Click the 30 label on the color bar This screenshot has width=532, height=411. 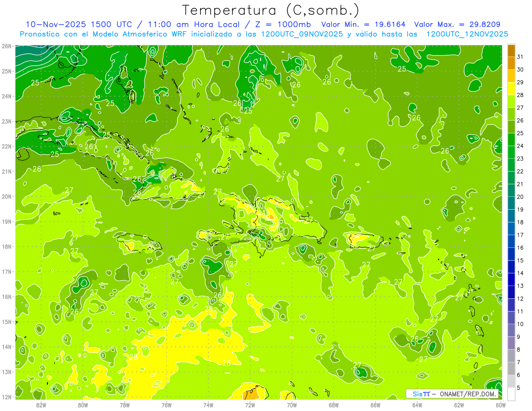click(520, 70)
